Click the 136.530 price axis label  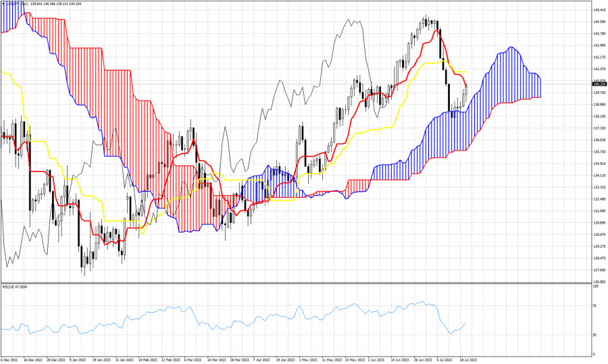(x=599, y=140)
